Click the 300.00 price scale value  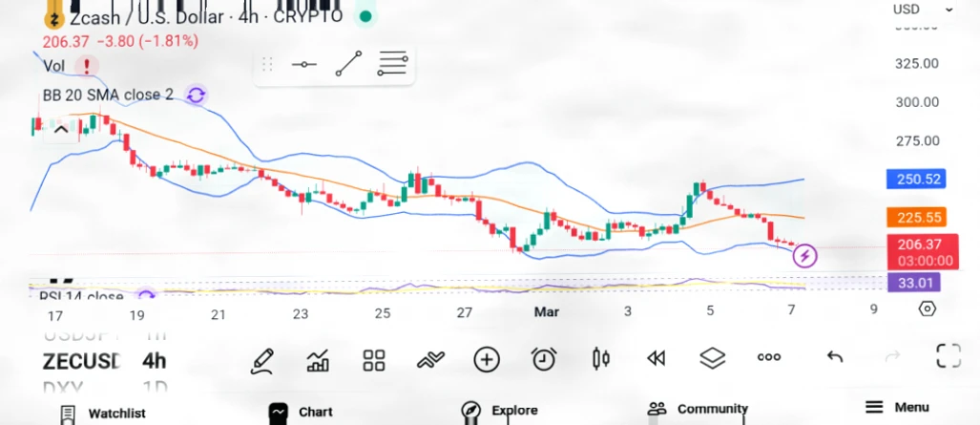[x=917, y=102]
